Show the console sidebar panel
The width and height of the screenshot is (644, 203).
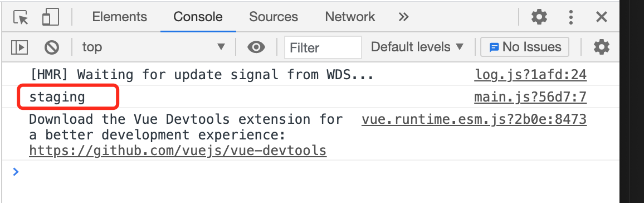click(19, 47)
